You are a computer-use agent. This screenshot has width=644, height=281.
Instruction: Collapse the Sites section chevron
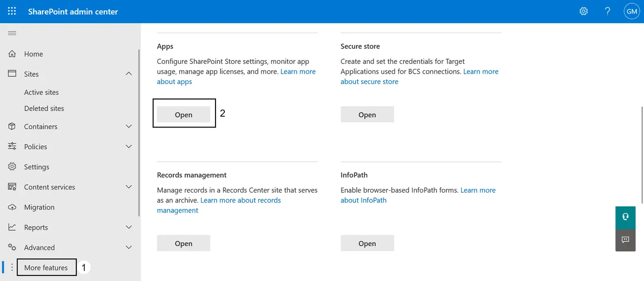(x=129, y=74)
